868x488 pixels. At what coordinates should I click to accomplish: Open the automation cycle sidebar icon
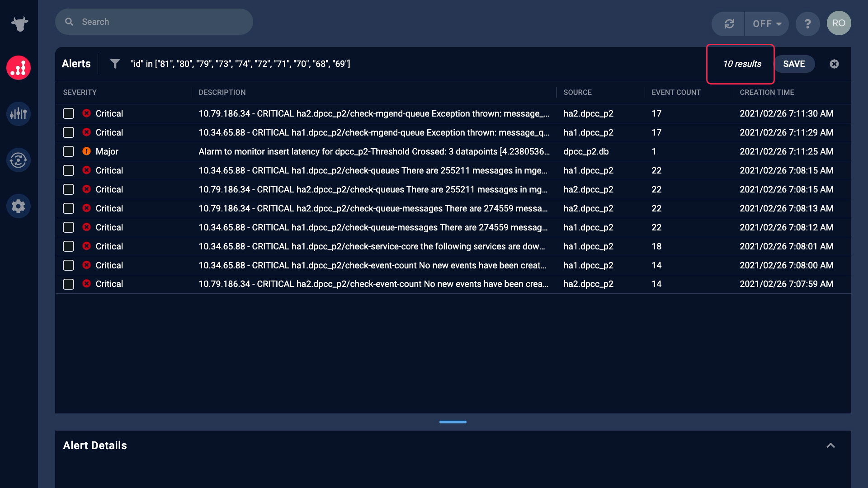(x=19, y=160)
